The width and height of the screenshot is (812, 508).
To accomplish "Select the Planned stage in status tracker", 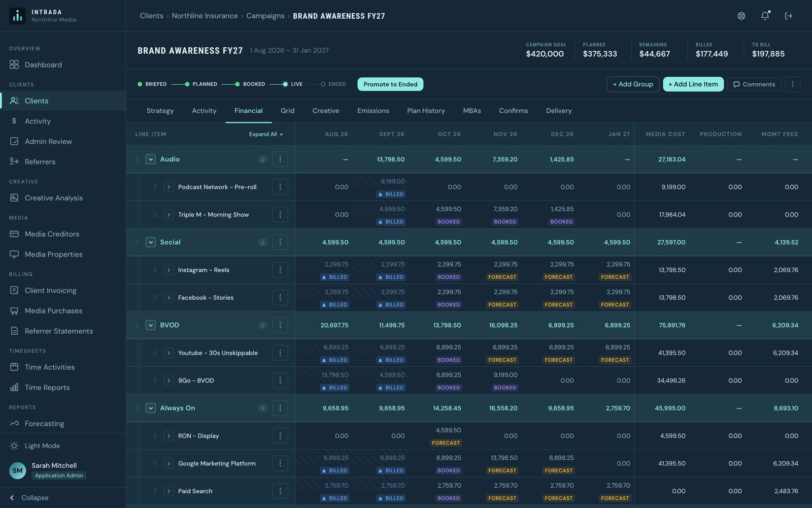I will point(201,84).
